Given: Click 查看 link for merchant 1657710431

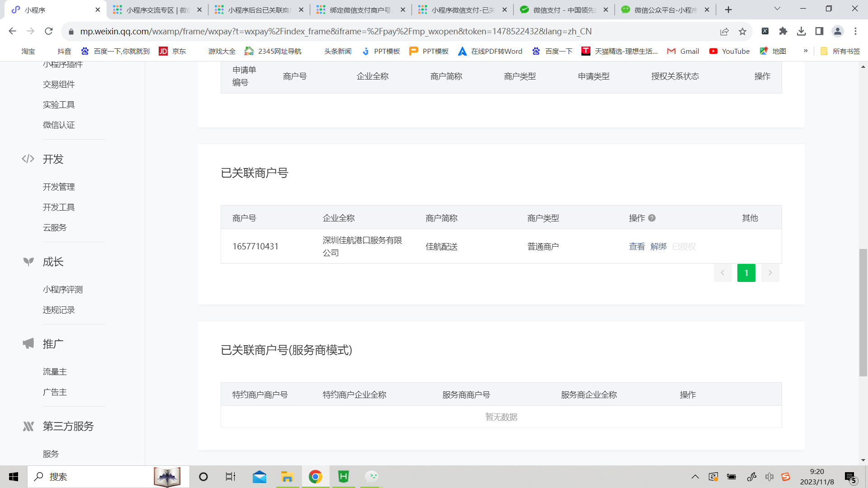Looking at the screenshot, I should (x=637, y=247).
